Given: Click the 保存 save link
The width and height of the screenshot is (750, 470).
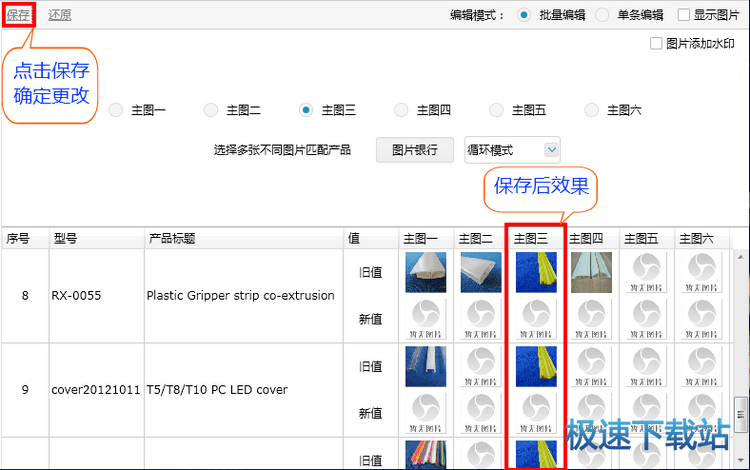Looking at the screenshot, I should 18,15.
